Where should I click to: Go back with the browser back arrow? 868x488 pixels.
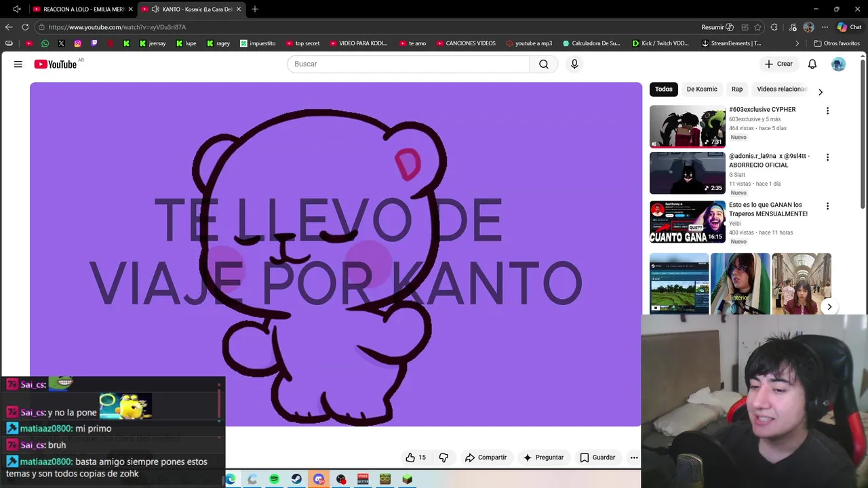click(9, 27)
